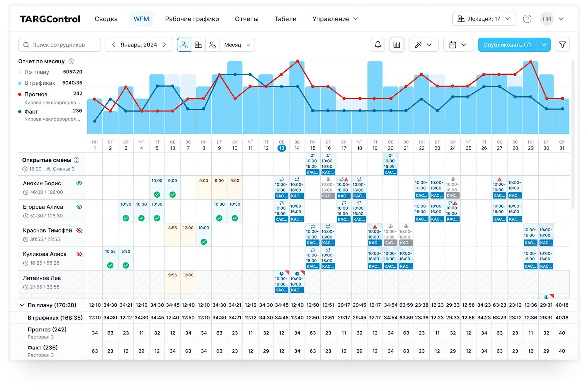Screen dimensions: 588x391
Task: Toggle the bar chart view icon
Action: point(397,45)
